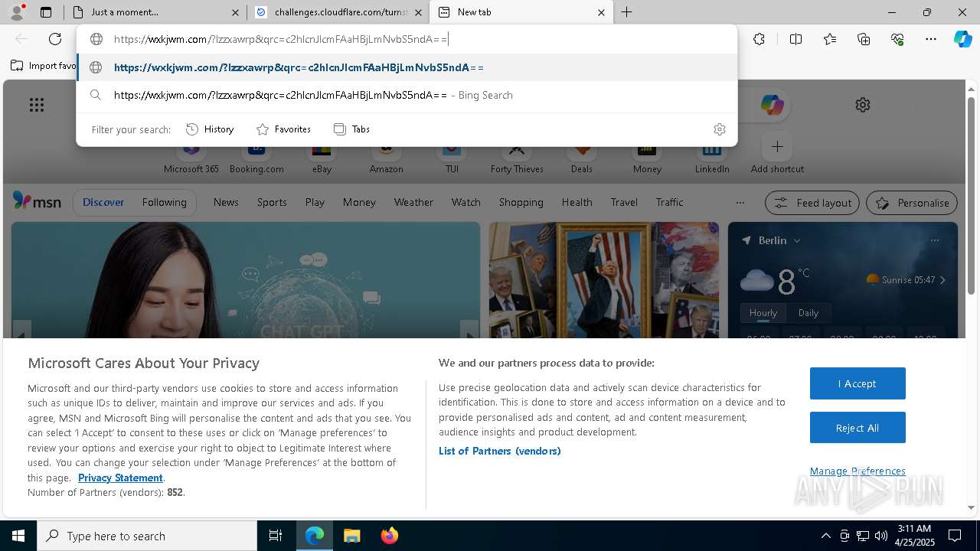This screenshot has width=980, height=551.
Task: Open the msn logo link
Action: tap(37, 201)
